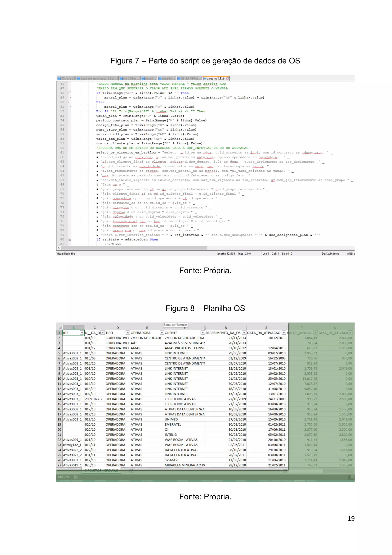This screenshot has width=392, height=555.
Task: Select column R header in Excel
Action: [226, 328]
